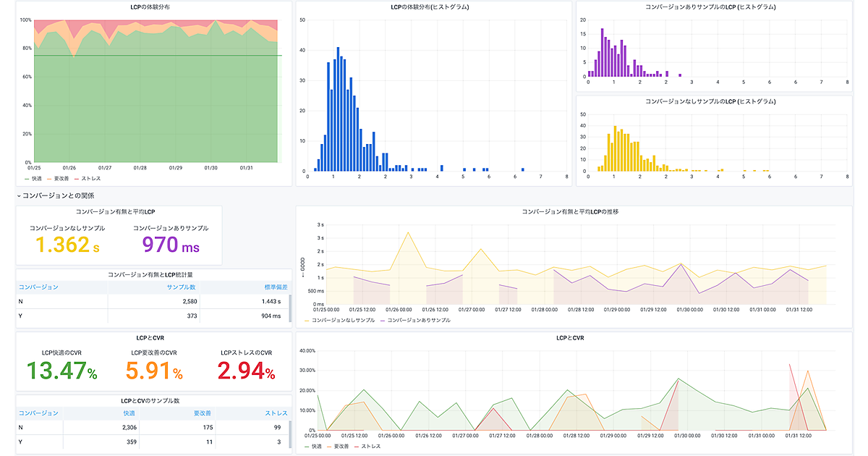Collapse the コンバージョンとの関係 row chevron

coord(19,195)
